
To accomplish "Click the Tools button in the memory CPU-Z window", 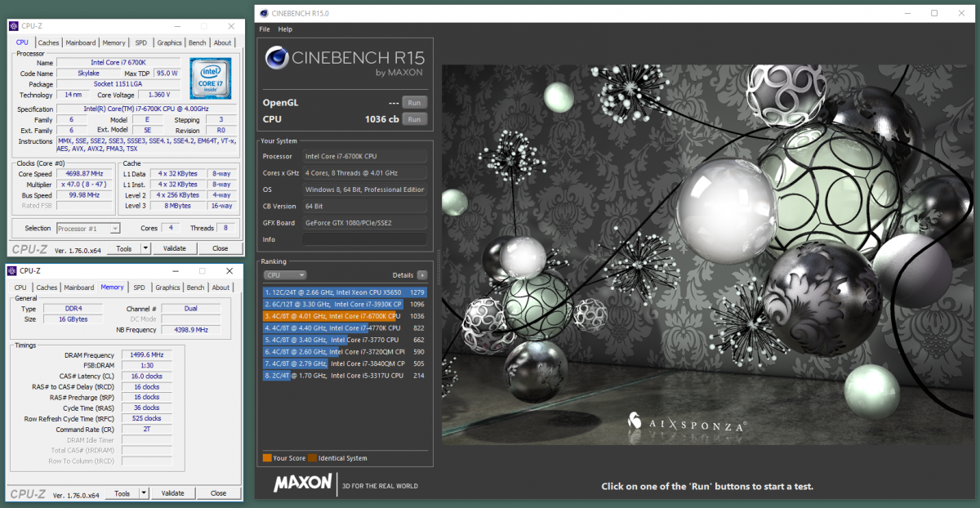I will coord(122,493).
